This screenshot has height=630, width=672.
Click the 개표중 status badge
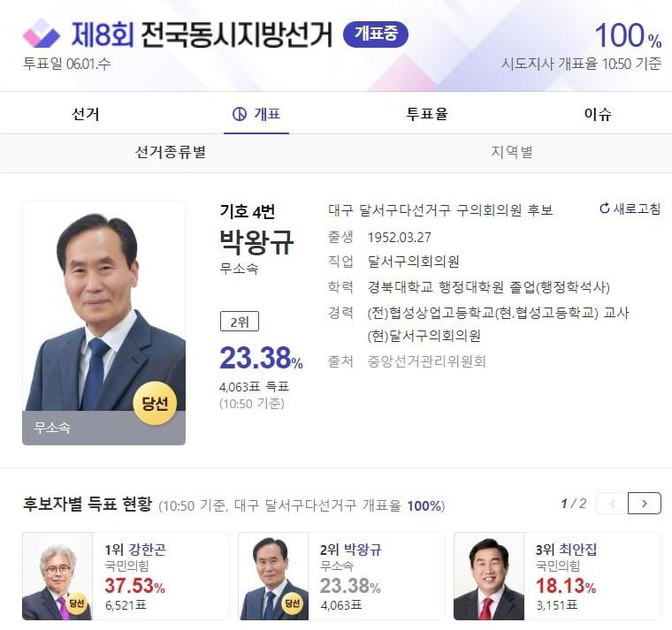(375, 34)
